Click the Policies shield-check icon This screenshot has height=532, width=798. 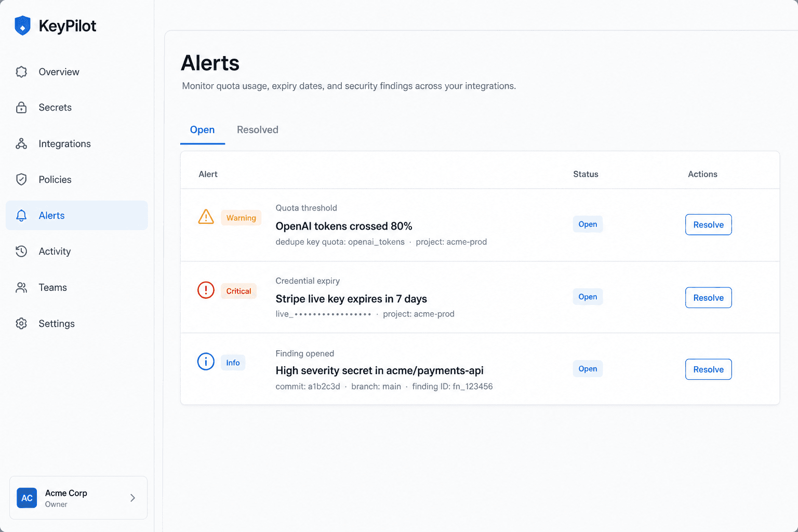click(x=21, y=179)
